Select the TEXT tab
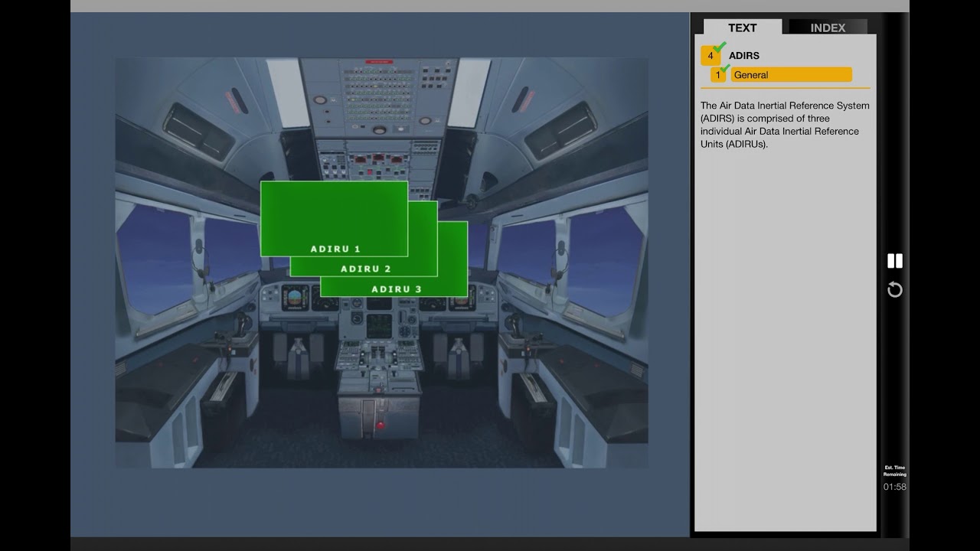Viewport: 980px width, 551px height. point(742,28)
